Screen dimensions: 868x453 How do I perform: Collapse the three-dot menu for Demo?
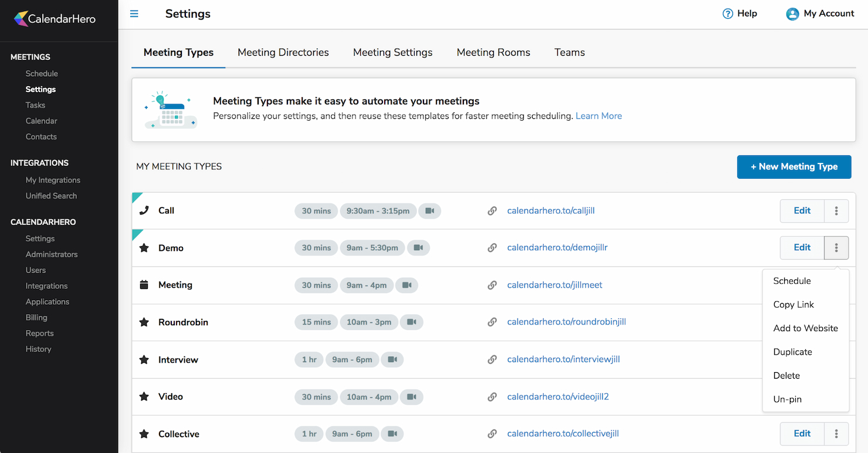836,248
